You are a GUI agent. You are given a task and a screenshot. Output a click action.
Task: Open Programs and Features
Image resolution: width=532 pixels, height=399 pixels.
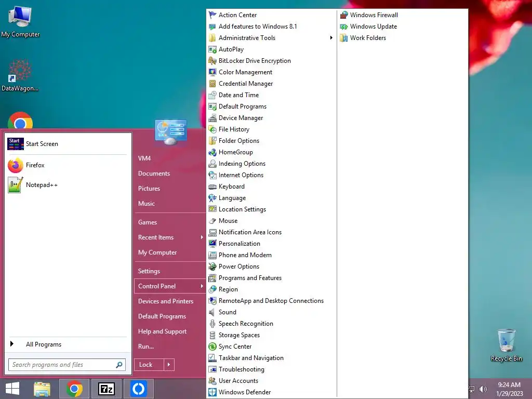[x=250, y=278]
